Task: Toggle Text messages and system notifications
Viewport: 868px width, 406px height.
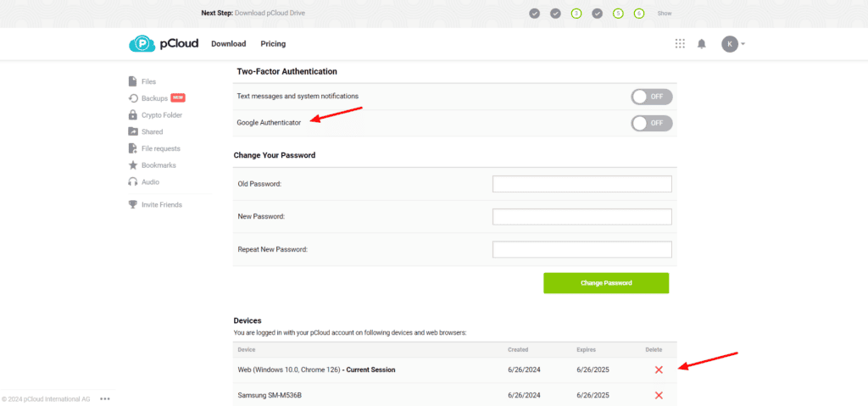Action: [652, 97]
